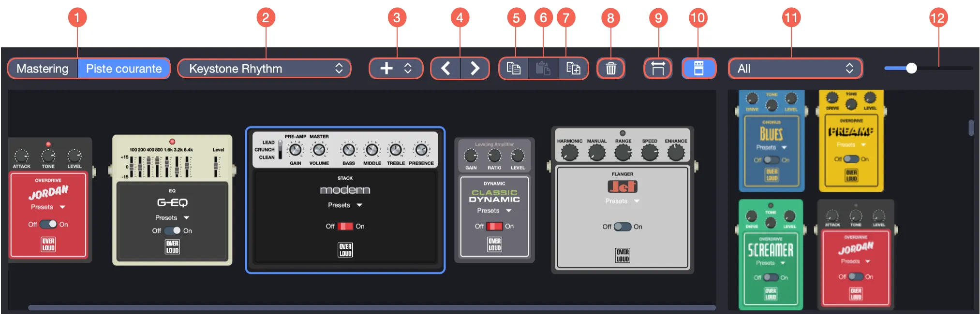The height and width of the screenshot is (314, 980).
Task: Toggle the Classic Dynamic Off/On switch
Action: click(x=494, y=226)
